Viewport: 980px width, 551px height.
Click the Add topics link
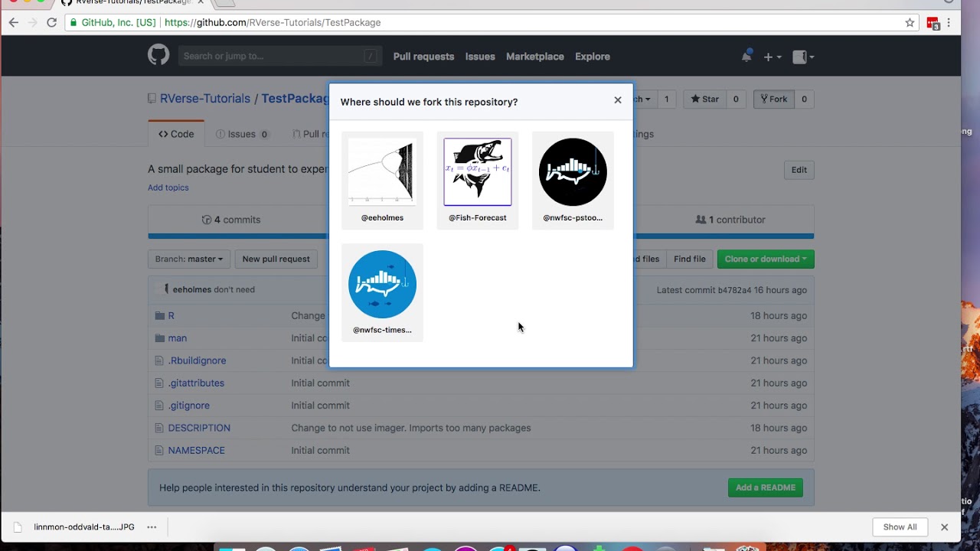tap(168, 187)
